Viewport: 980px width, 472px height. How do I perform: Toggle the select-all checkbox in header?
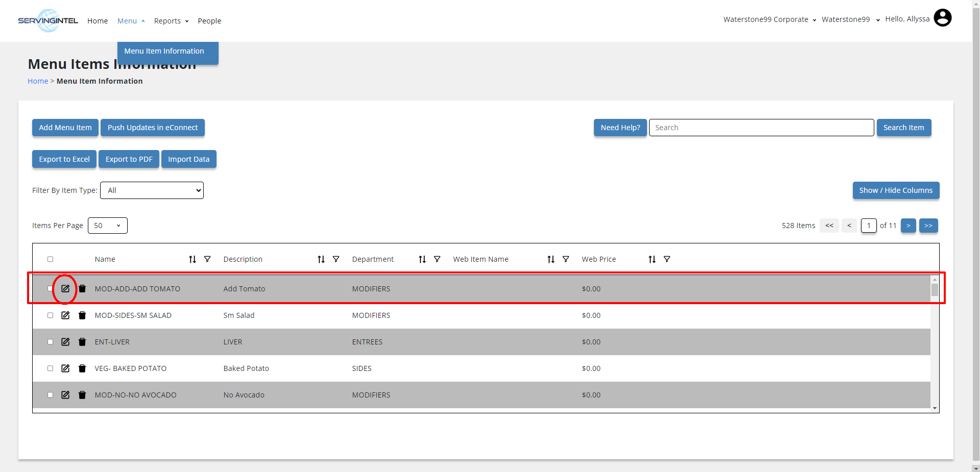click(50, 259)
